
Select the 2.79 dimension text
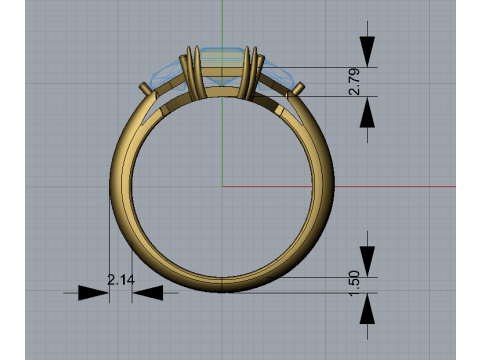(x=354, y=82)
